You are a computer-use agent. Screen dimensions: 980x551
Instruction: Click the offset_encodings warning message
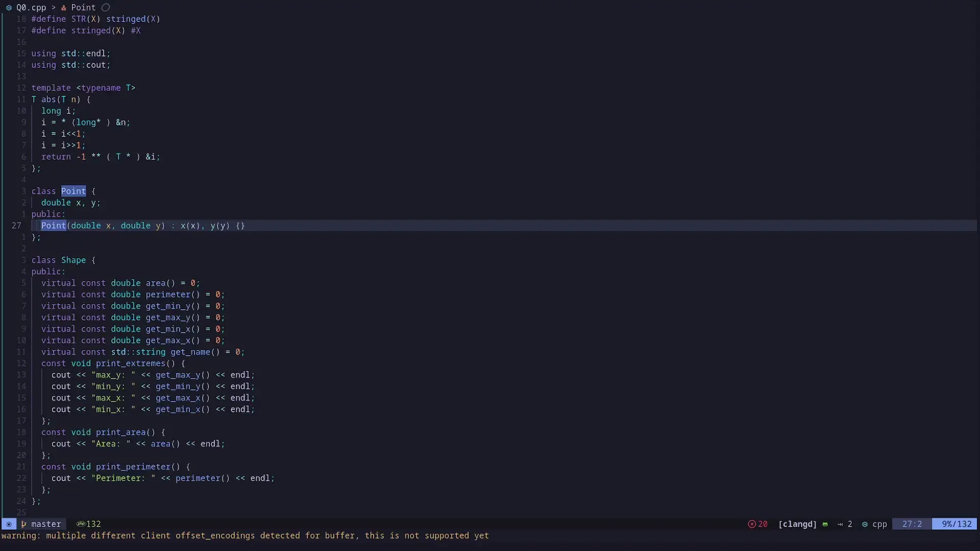[x=245, y=536]
